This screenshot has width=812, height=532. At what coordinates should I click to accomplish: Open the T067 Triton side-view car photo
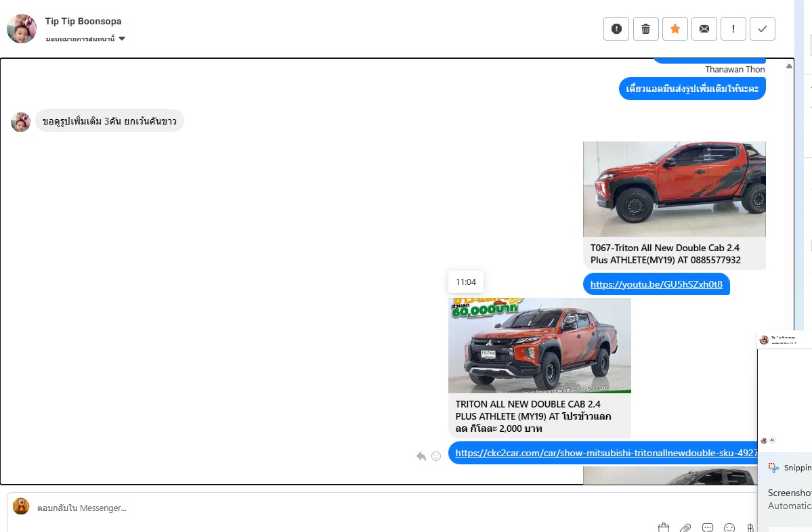[674, 189]
